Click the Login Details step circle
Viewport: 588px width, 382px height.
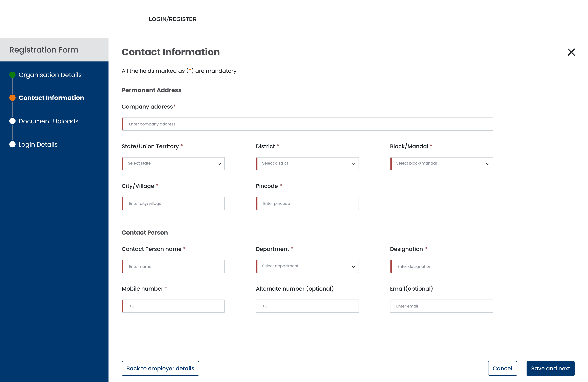pos(12,144)
